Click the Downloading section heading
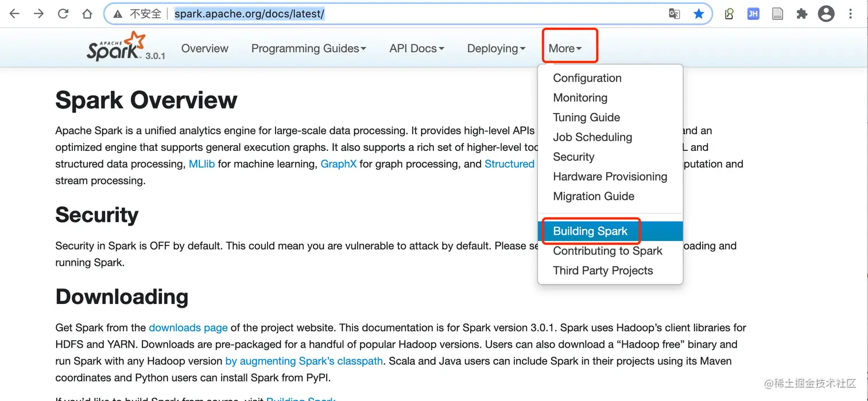 click(x=122, y=297)
